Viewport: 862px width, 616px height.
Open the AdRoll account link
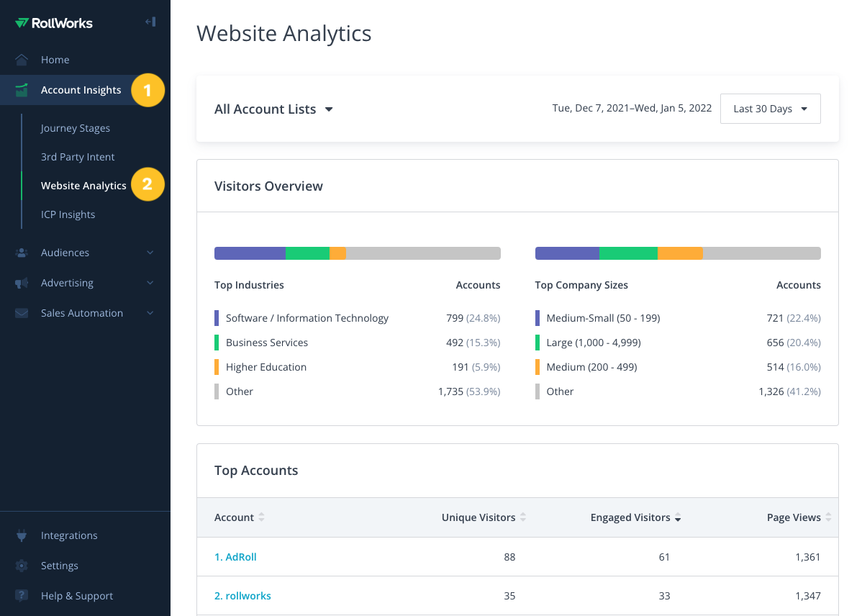pyautogui.click(x=235, y=556)
